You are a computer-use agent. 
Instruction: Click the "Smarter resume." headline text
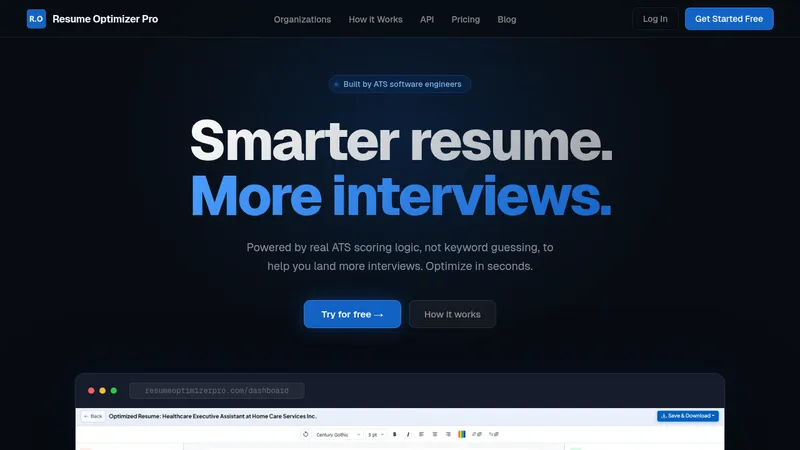point(401,140)
